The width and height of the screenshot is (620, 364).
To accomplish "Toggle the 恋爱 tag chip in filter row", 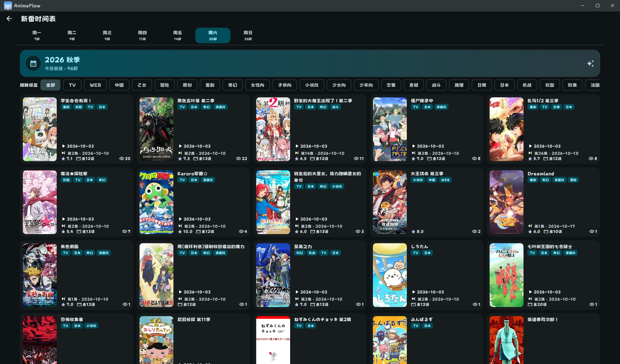I will click(x=391, y=85).
